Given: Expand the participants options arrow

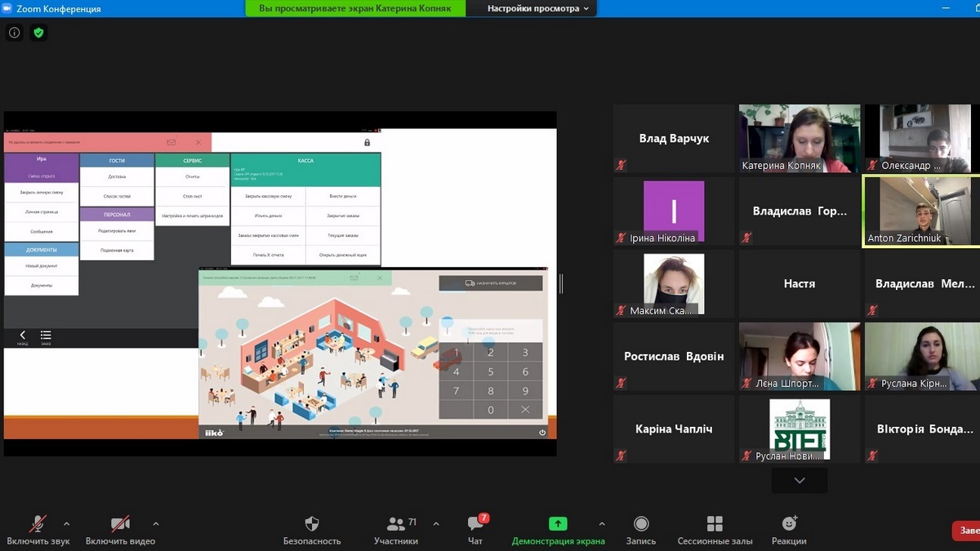Looking at the screenshot, I should coord(436,524).
